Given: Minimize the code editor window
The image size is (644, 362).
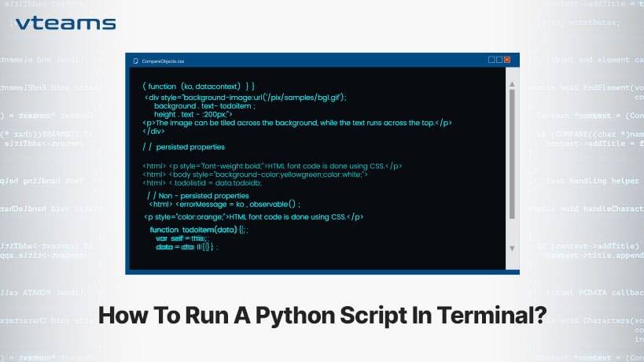Looking at the screenshot, I should pos(491,59).
